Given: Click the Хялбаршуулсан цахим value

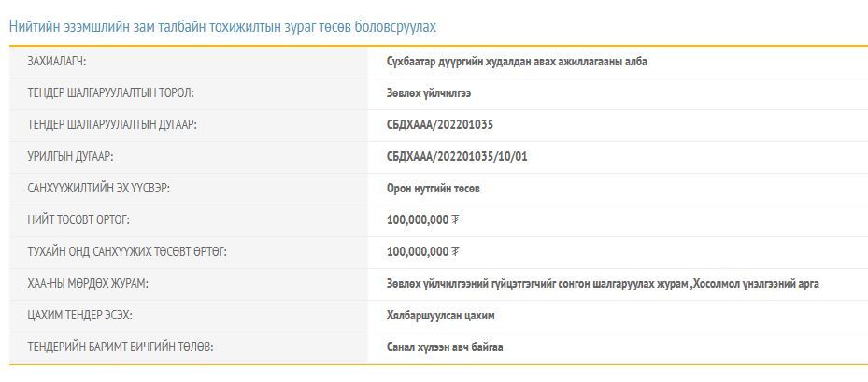Looking at the screenshot, I should (x=440, y=316).
